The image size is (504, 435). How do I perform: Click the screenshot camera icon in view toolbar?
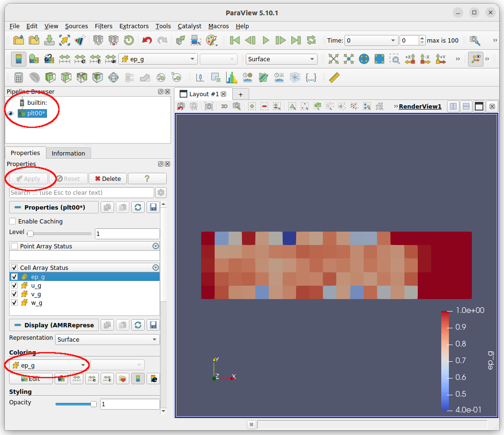[208, 106]
